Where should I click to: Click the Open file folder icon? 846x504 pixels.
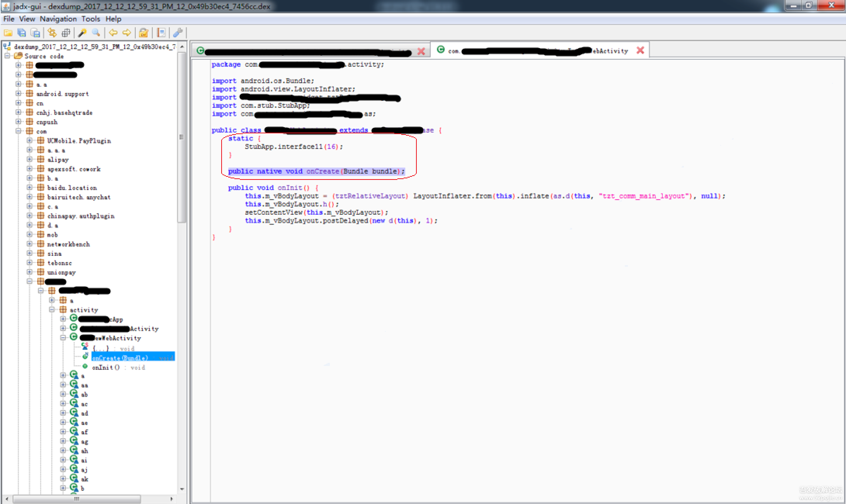(x=8, y=33)
